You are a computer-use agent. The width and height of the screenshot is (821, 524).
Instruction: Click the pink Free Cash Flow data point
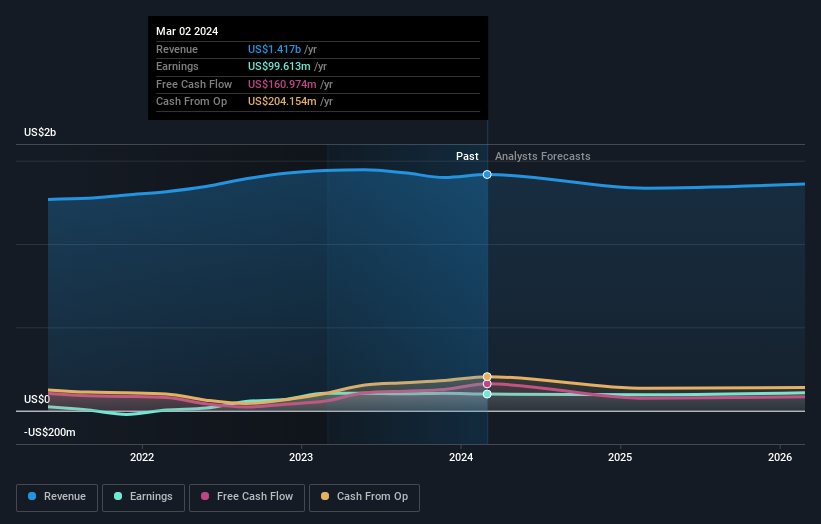(x=487, y=384)
